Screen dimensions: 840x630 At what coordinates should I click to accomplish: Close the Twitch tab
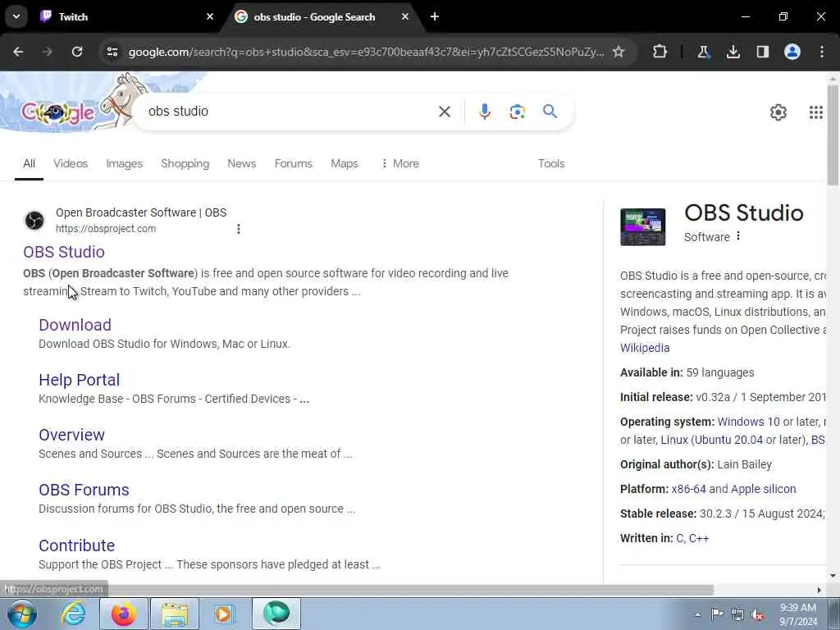[x=210, y=16]
